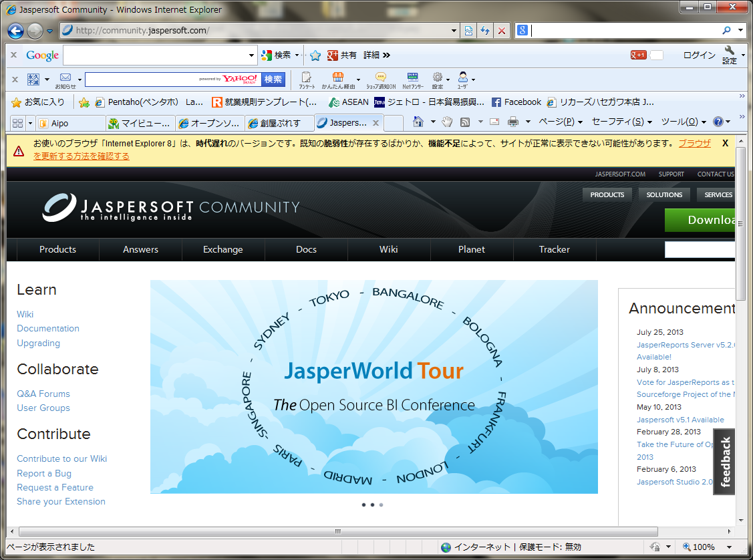Screen dimensions: 753x560
Task: Click the ユーザ user icon
Action: (x=462, y=80)
